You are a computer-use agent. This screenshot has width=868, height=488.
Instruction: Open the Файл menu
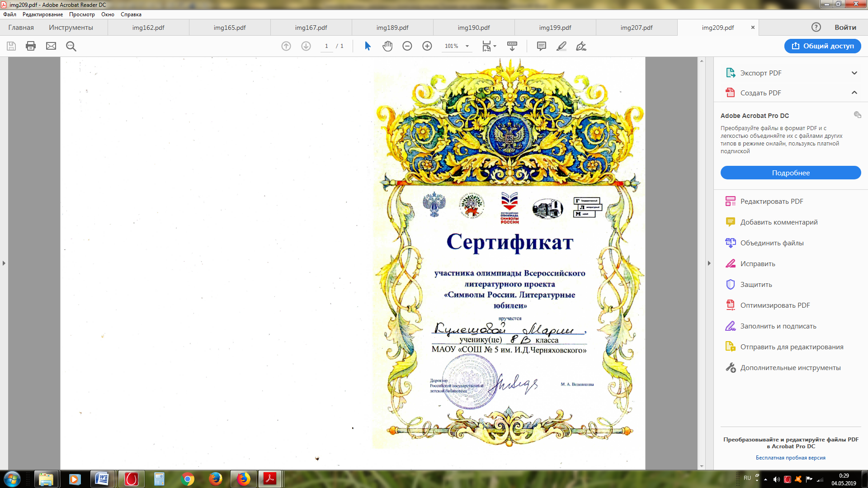click(9, 14)
